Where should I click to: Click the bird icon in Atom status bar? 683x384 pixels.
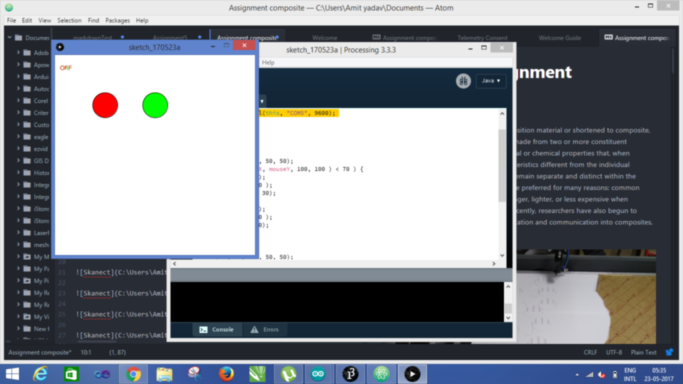[x=669, y=352]
